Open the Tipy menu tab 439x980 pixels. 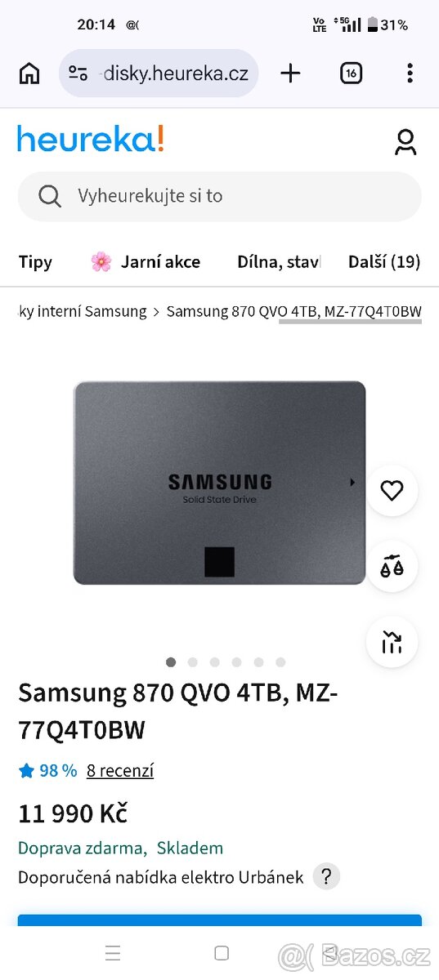point(35,262)
